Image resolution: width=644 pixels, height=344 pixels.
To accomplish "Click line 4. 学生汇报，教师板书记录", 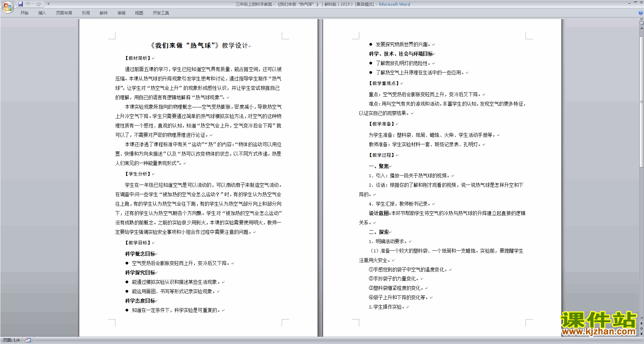I will tap(400, 204).
